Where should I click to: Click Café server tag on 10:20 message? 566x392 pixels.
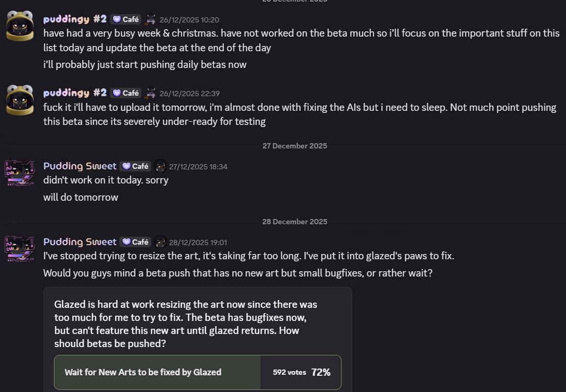pos(126,19)
